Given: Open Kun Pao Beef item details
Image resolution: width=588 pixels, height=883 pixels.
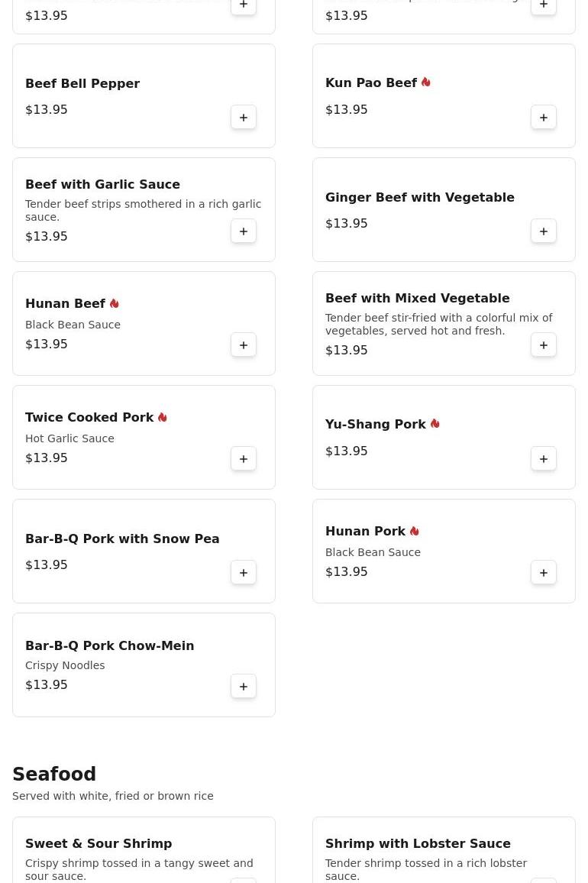Looking at the screenshot, I should pyautogui.click(x=371, y=82).
